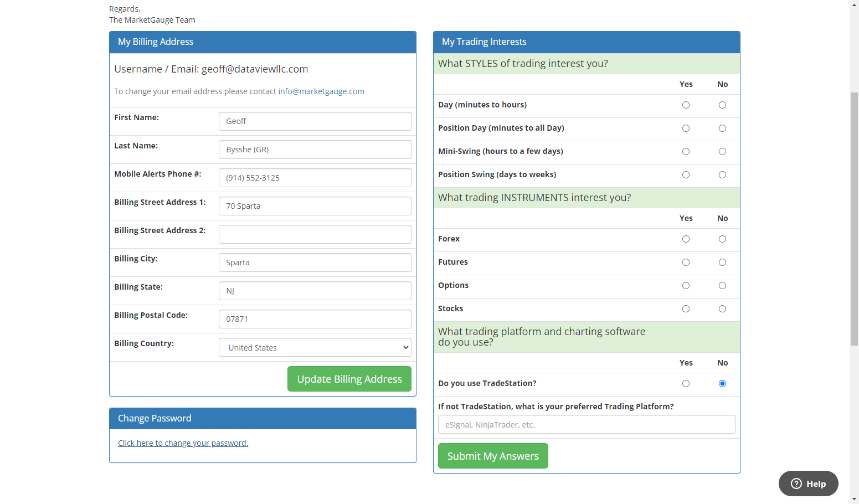Focus the Last Name field
The height and width of the screenshot is (504, 859).
click(x=315, y=150)
